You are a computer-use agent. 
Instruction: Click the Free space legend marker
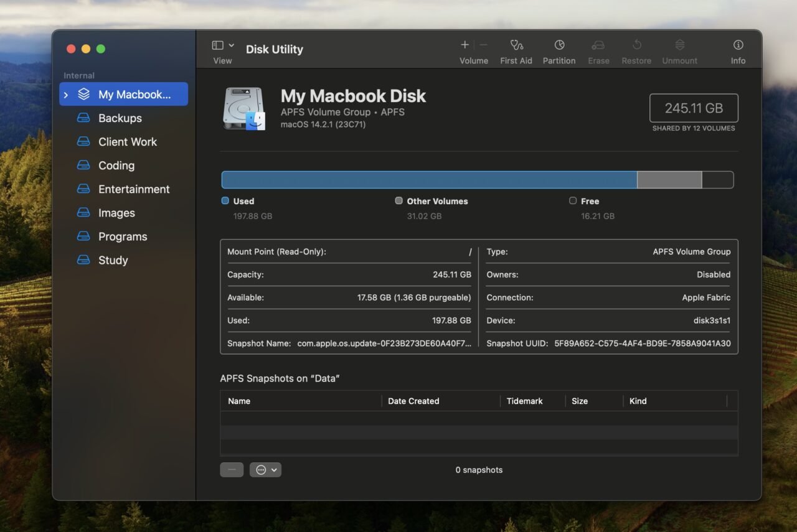point(572,200)
